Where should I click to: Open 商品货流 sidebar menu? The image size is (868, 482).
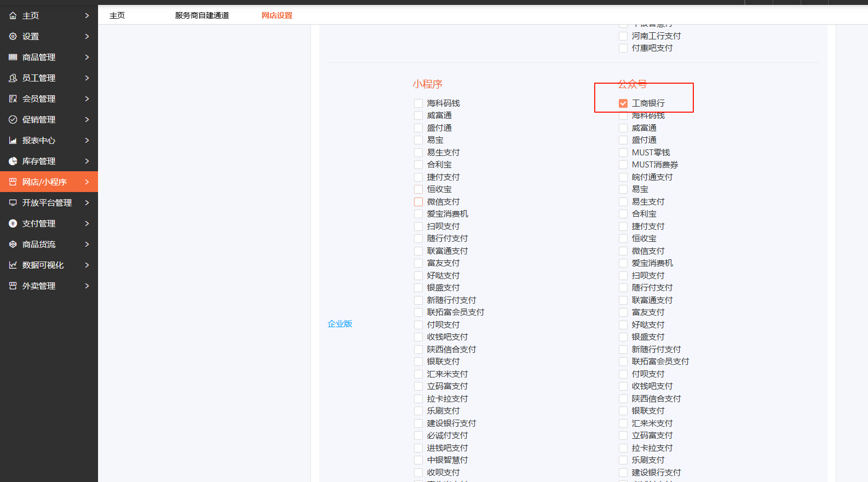[x=49, y=245]
